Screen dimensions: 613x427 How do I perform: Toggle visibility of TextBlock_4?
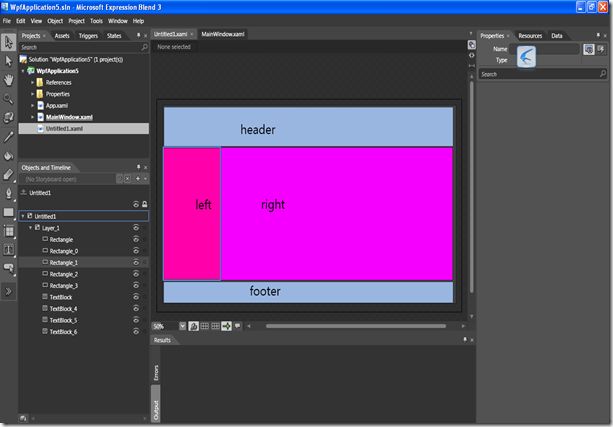click(x=136, y=309)
